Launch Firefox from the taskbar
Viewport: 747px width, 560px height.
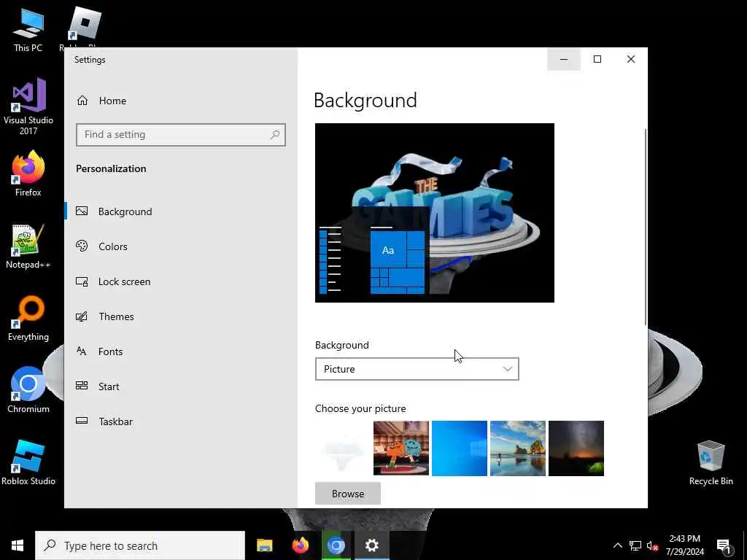300,545
